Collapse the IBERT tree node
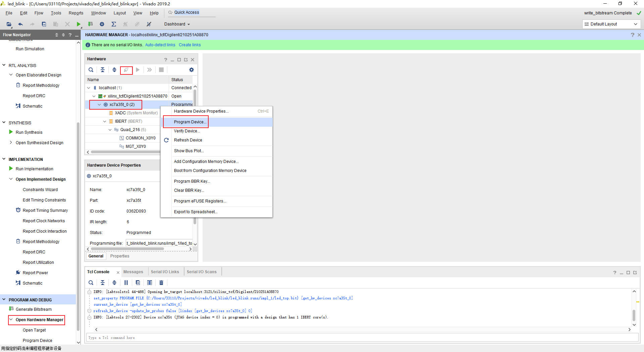Screen dimensions: 644x352 (x=105, y=121)
